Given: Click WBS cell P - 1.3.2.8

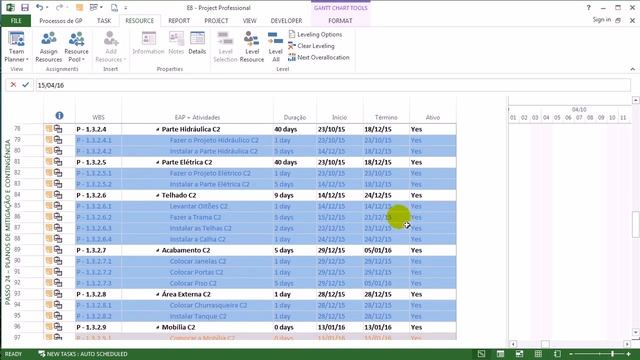Looking at the screenshot, I should 91,294.
